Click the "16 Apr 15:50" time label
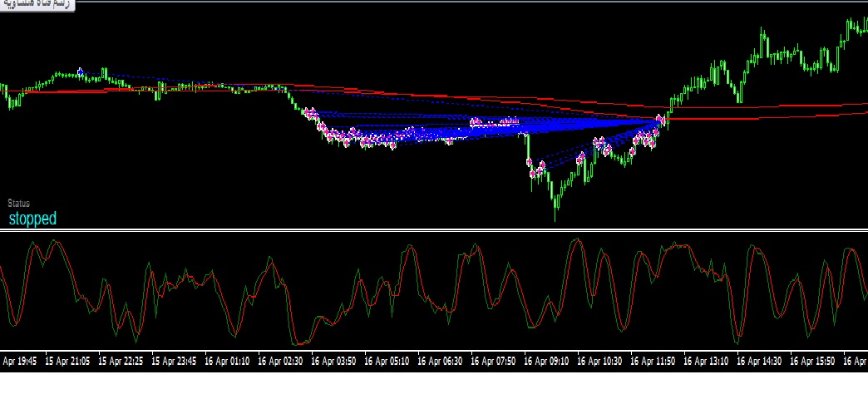The width and height of the screenshot is (868, 399). point(812,362)
